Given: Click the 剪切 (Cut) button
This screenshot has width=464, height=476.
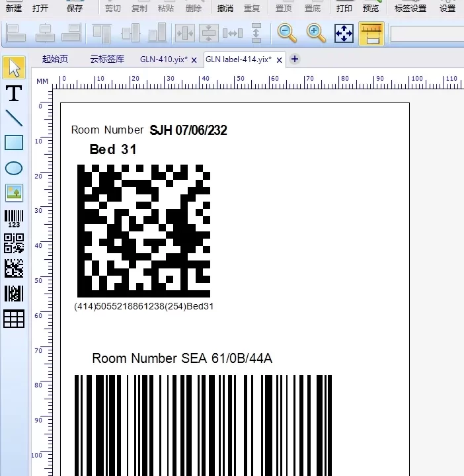Looking at the screenshot, I should tap(113, 8).
